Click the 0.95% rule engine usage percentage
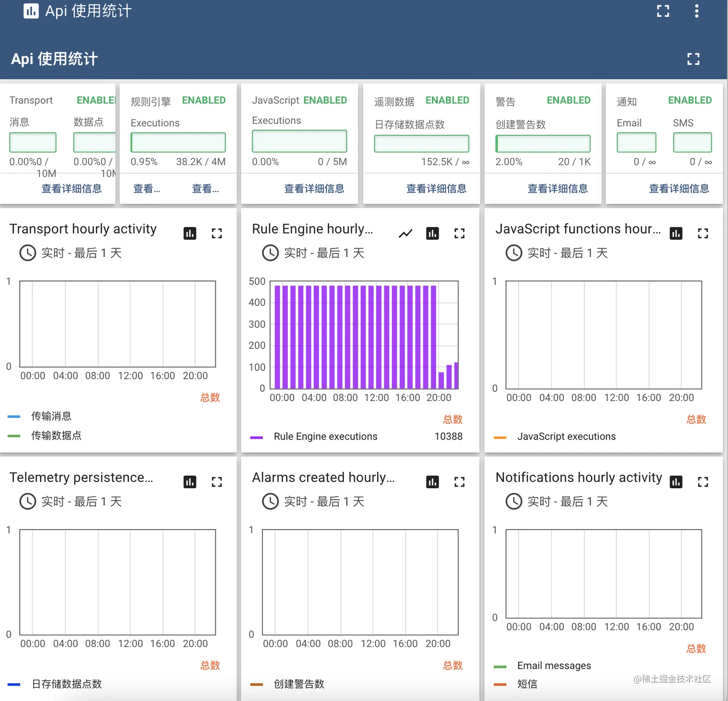The width and height of the screenshot is (728, 701). point(144,162)
